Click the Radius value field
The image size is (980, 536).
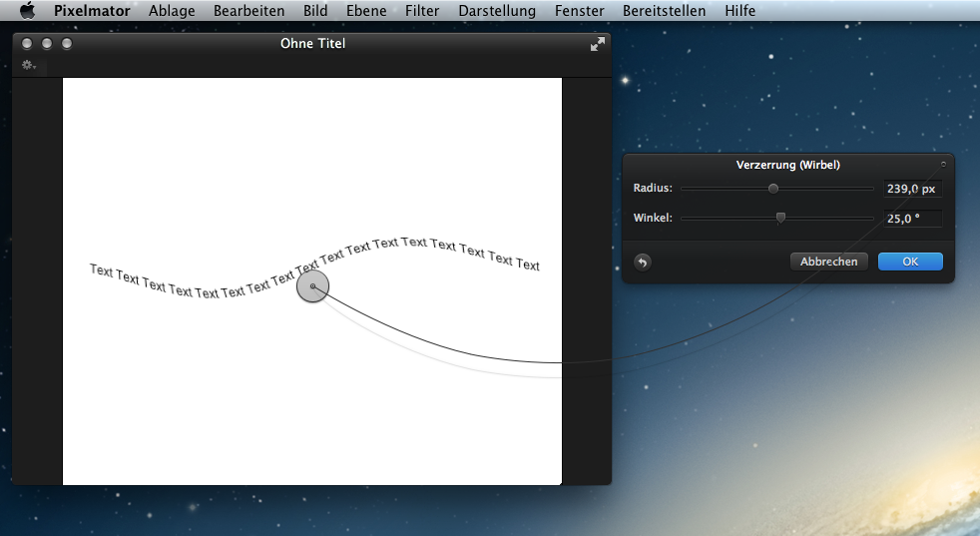tap(912, 189)
